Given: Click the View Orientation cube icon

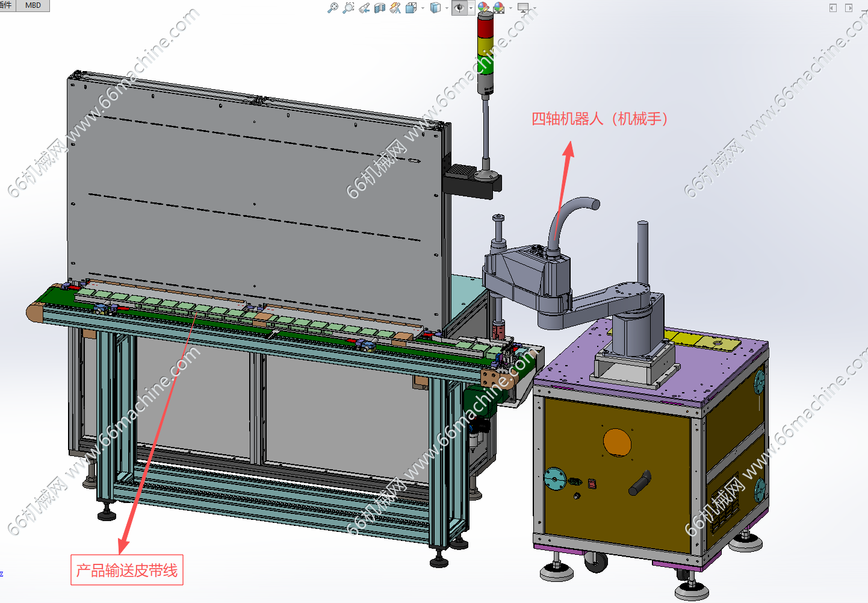Looking at the screenshot, I should tap(411, 8).
